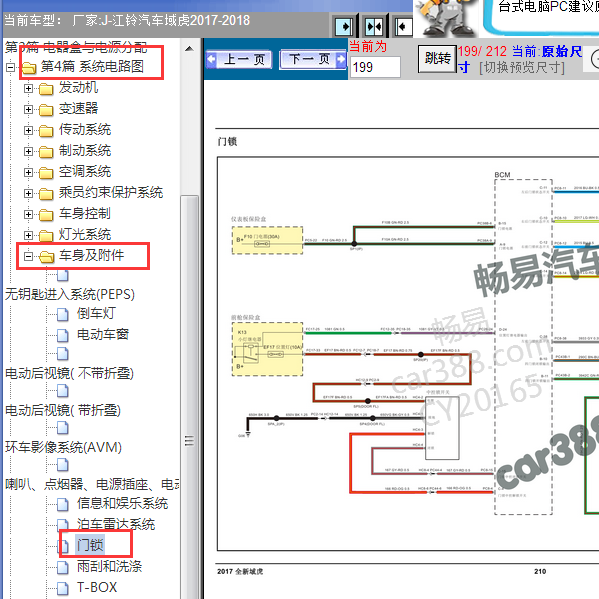Screen dimensions: 599x599
Task: Select the 传动系统 tree folder
Action: coord(85,130)
